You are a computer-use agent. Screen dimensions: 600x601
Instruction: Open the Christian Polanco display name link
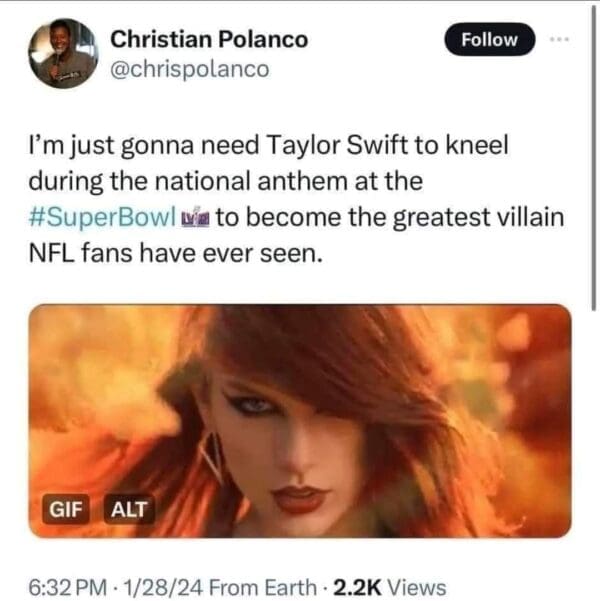tap(208, 39)
